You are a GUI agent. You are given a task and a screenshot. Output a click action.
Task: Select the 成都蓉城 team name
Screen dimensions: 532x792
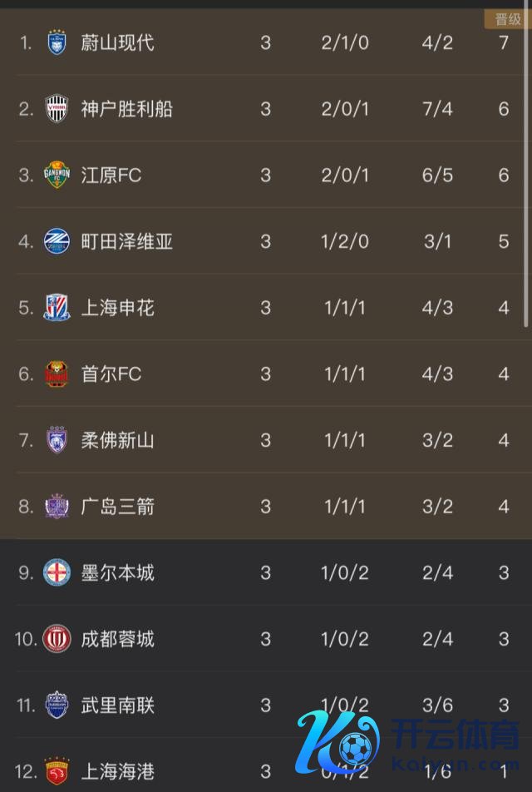[x=117, y=639]
